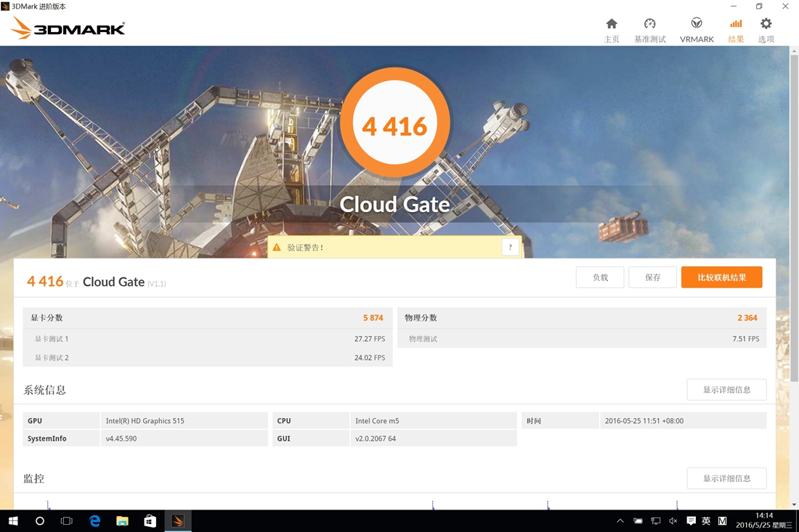Click the Save (保存) button
799x532 pixels.
(652, 277)
